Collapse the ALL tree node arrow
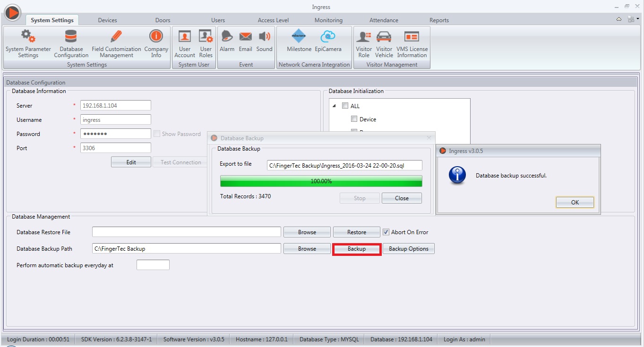Viewport: 644px width, 347px height. coord(335,106)
